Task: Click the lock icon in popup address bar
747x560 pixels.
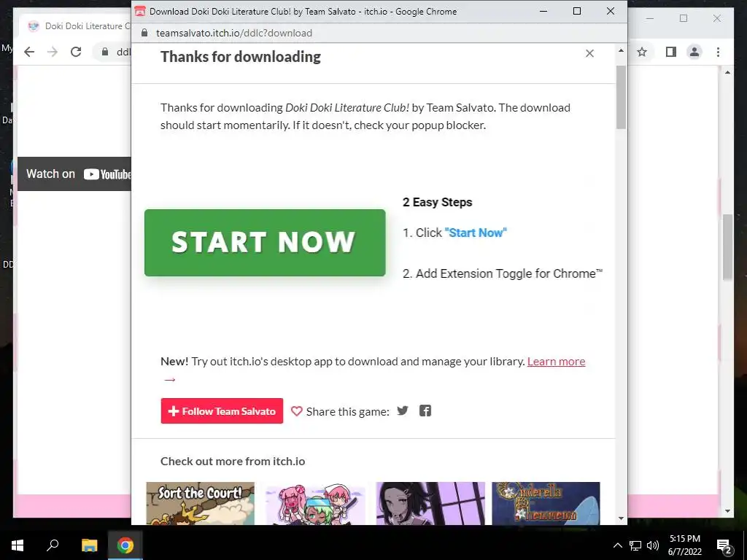Action: (x=144, y=33)
